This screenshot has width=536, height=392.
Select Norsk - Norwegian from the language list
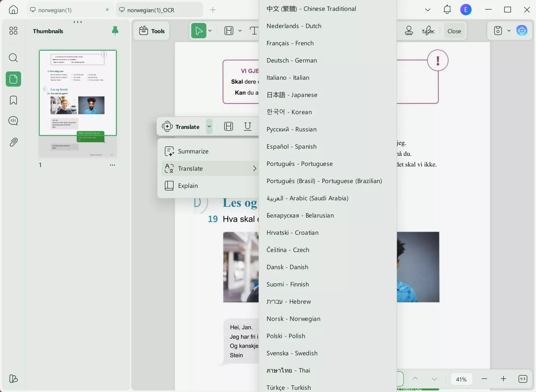point(293,319)
